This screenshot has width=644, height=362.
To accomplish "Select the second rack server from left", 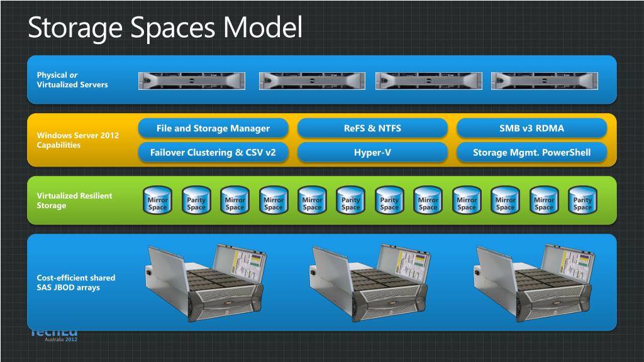I will [312, 81].
